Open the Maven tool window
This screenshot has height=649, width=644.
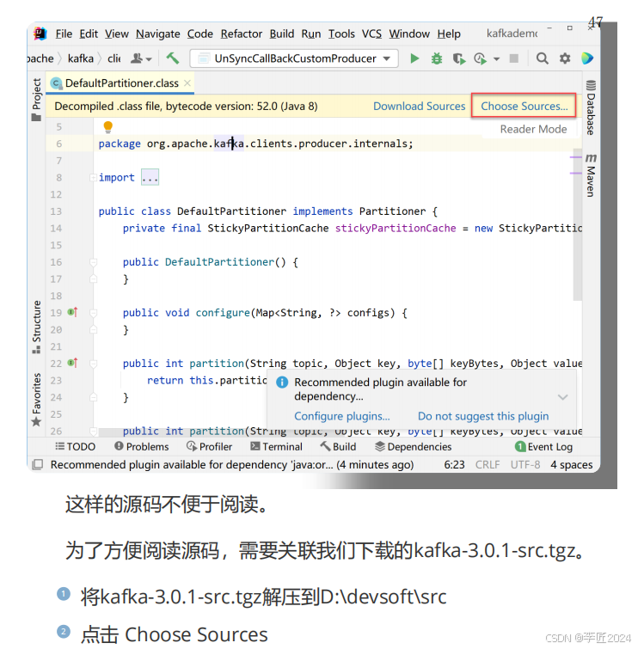[591, 175]
